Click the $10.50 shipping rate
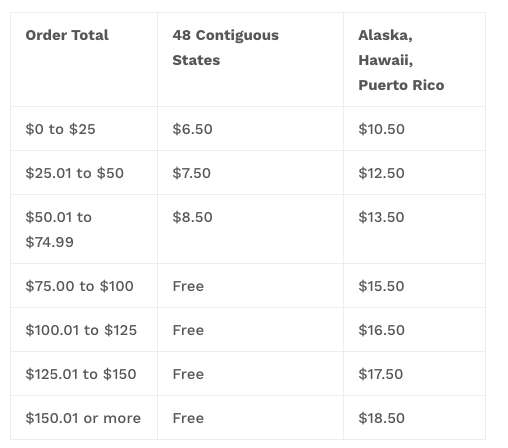The width and height of the screenshot is (508, 448). [382, 129]
